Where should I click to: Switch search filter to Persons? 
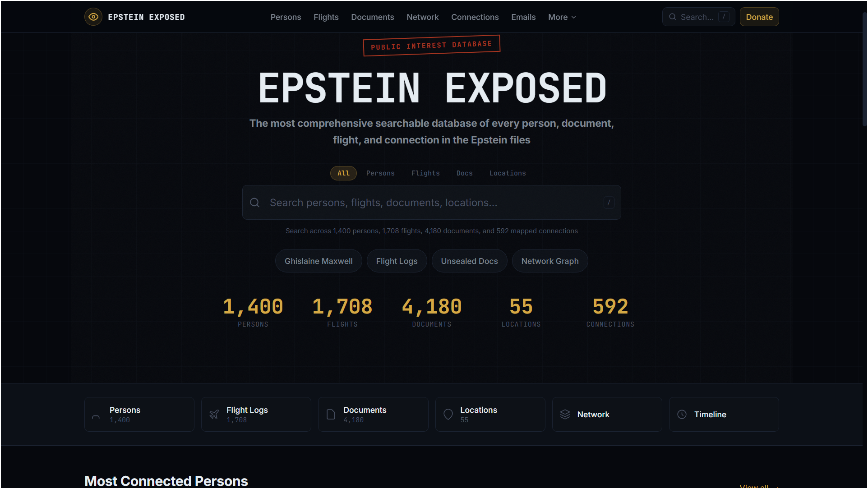click(x=380, y=173)
